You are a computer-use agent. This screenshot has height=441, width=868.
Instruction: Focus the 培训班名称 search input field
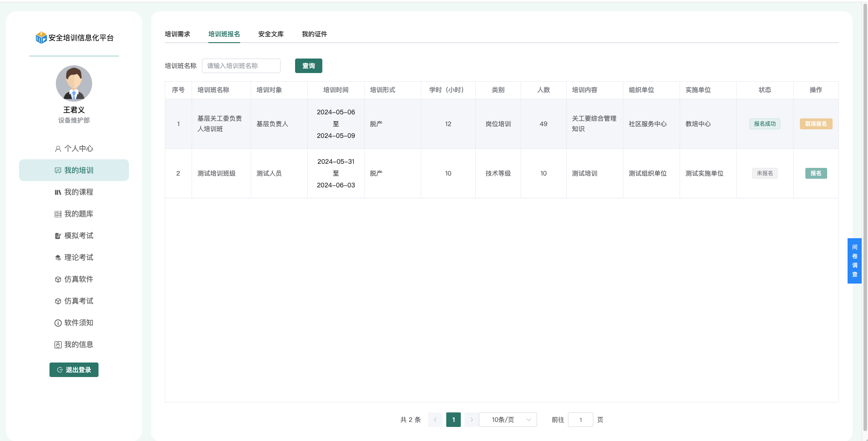241,66
